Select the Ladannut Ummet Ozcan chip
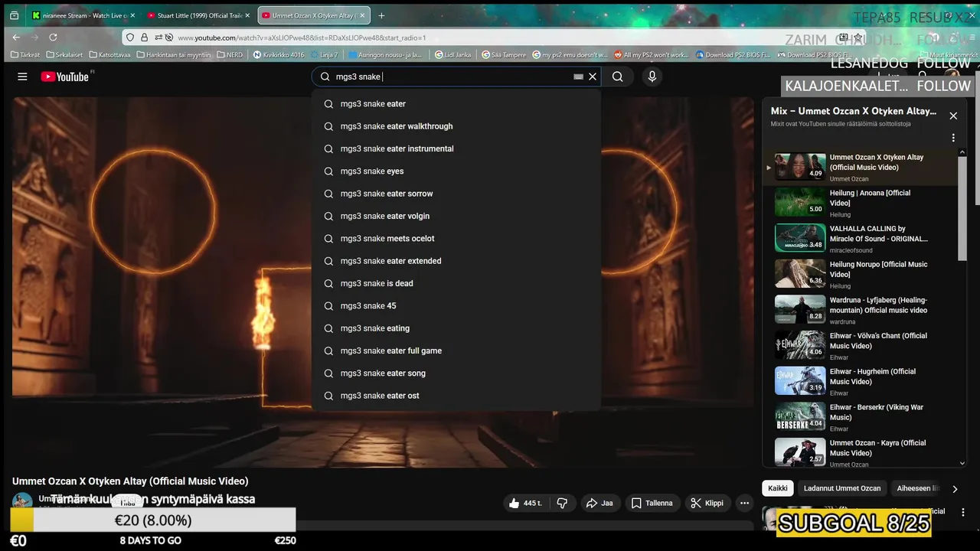The width and height of the screenshot is (980, 551). [842, 488]
